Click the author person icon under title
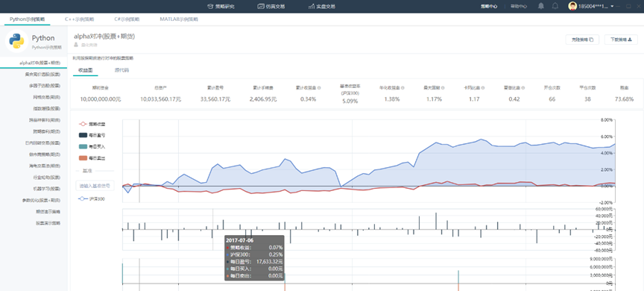The height and width of the screenshot is (291, 644). pyautogui.click(x=76, y=44)
